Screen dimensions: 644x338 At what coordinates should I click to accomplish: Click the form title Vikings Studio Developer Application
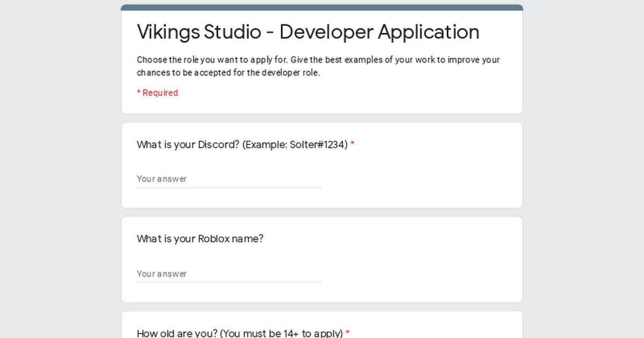point(308,32)
